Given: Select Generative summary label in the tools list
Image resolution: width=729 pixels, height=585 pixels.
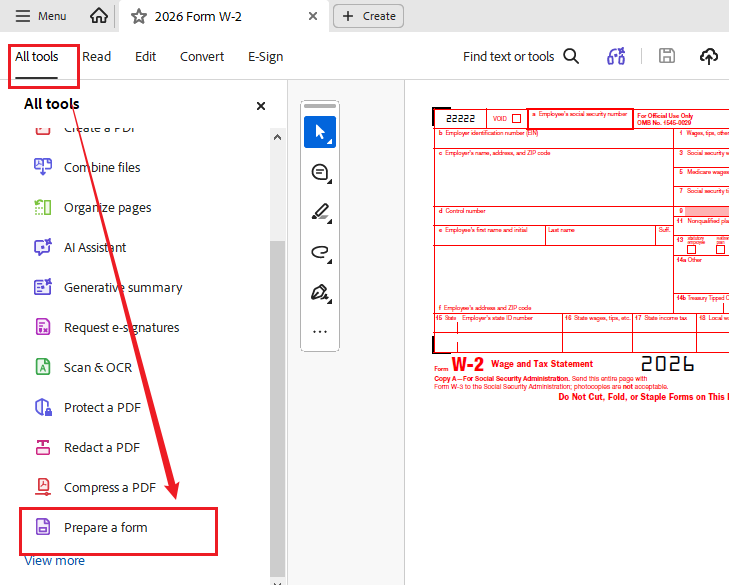Looking at the screenshot, I should point(123,287).
